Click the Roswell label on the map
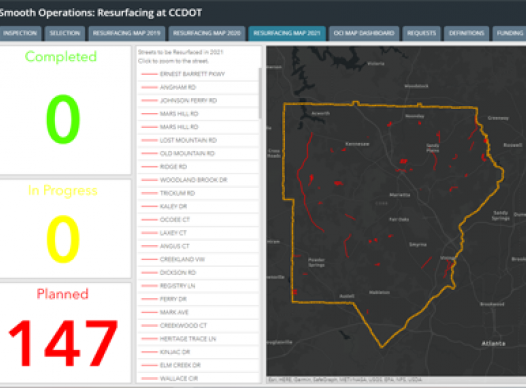526x388 pixels. [x=513, y=145]
